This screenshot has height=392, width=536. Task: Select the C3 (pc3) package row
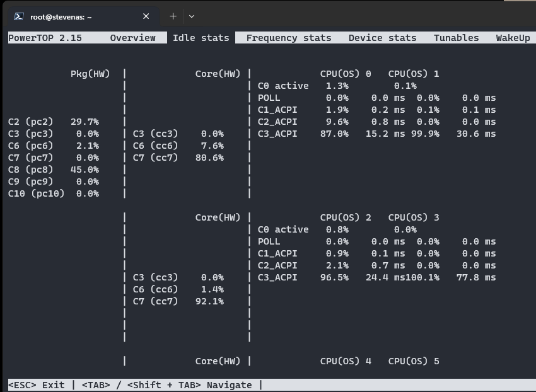(x=54, y=134)
